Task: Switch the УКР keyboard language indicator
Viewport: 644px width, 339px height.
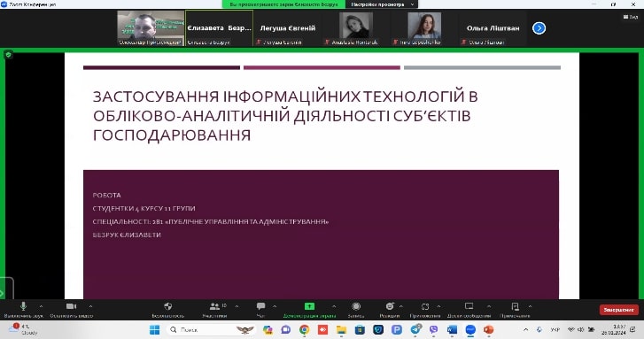Action: (555, 329)
